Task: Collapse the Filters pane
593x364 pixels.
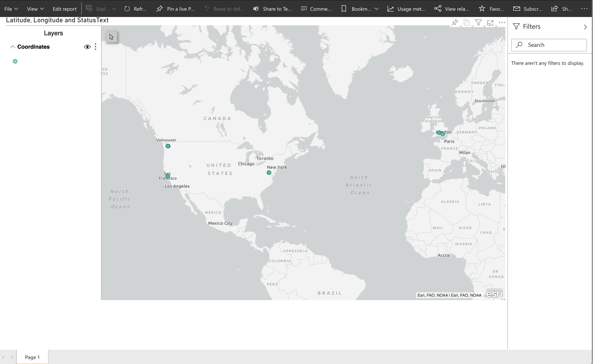Action: tap(585, 27)
